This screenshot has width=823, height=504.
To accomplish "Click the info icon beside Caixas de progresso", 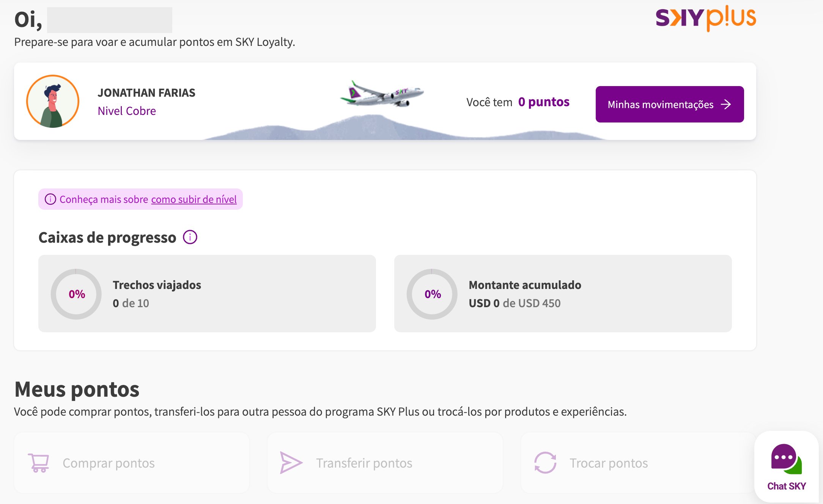I will pos(190,237).
